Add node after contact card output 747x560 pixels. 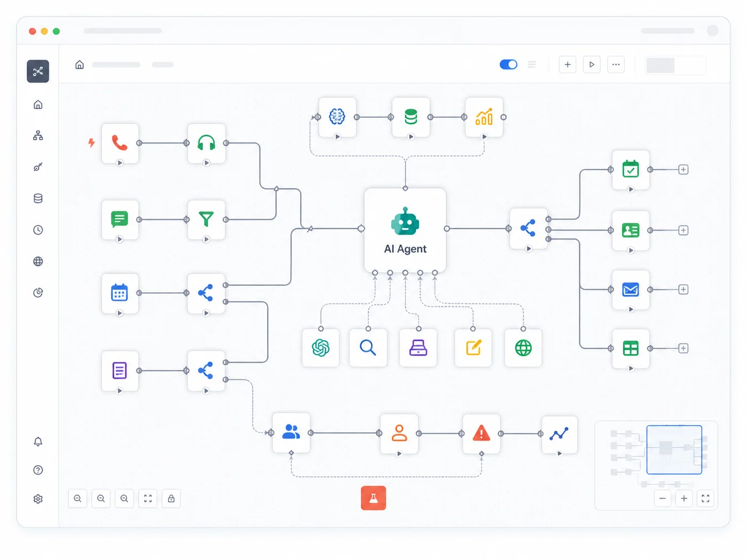684,230
